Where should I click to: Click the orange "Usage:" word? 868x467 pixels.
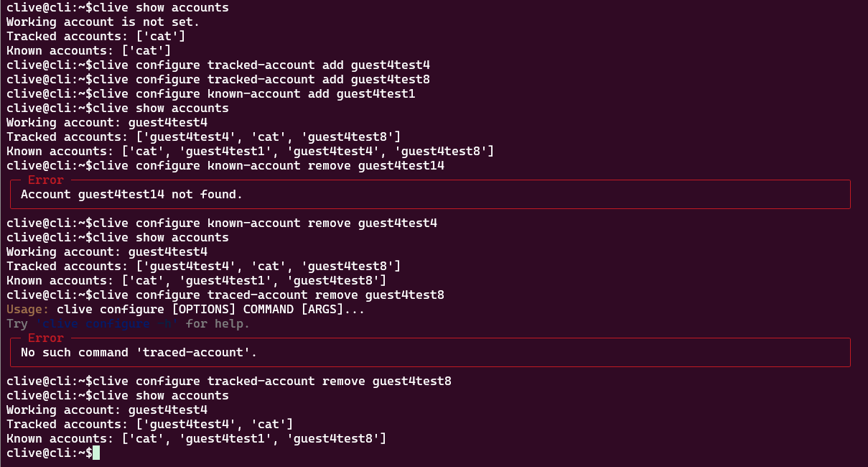point(27,309)
